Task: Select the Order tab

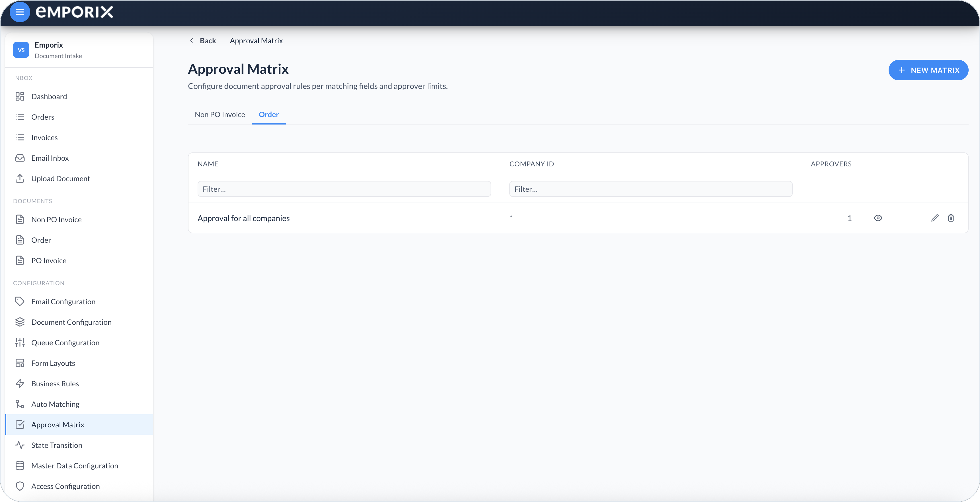Action: 268,115
